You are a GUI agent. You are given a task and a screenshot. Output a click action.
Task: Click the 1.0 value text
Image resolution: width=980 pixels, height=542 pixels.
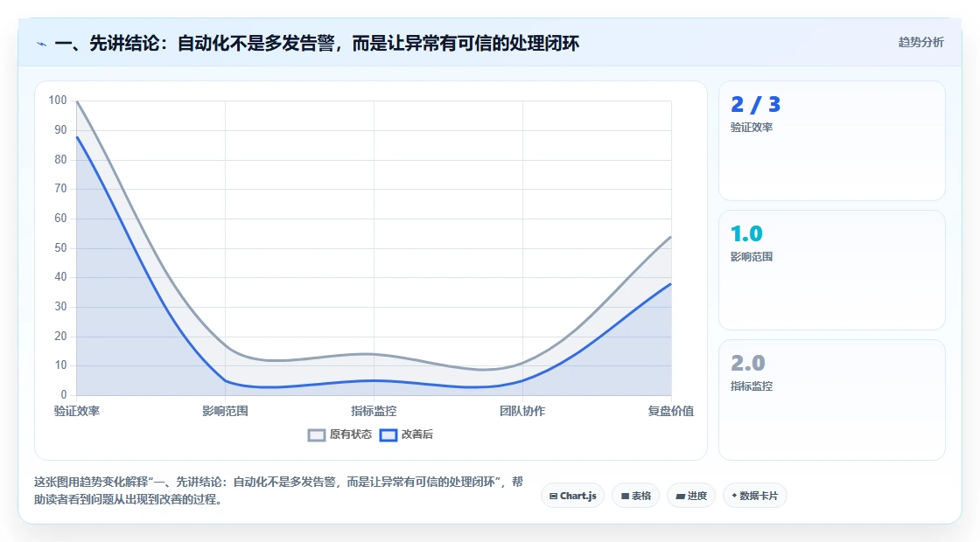pyautogui.click(x=747, y=233)
